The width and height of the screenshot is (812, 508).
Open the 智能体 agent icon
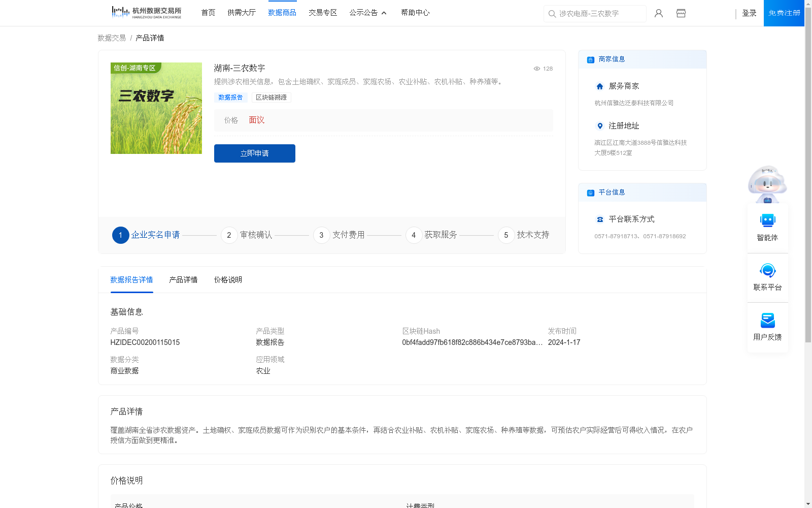767,220
